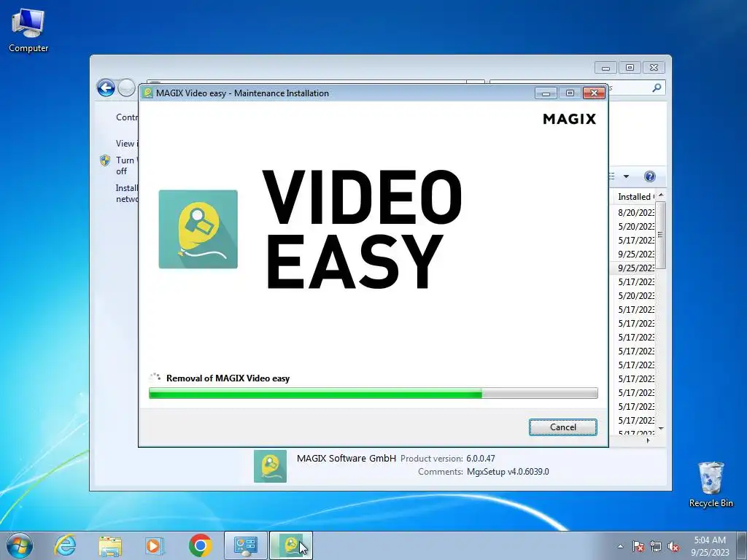Sort by the Installed On column header
The width and height of the screenshot is (747, 560).
tap(634, 197)
